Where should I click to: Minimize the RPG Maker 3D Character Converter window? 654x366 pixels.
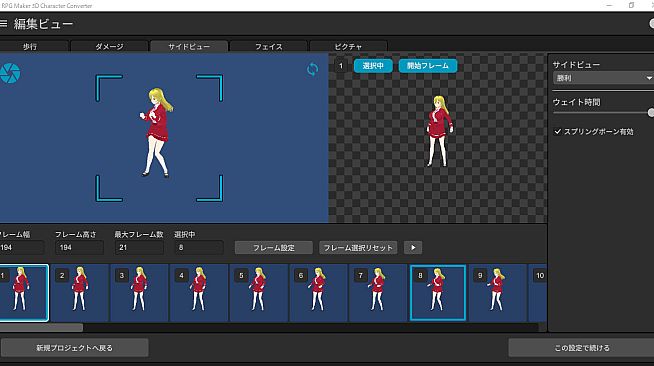click(609, 5)
